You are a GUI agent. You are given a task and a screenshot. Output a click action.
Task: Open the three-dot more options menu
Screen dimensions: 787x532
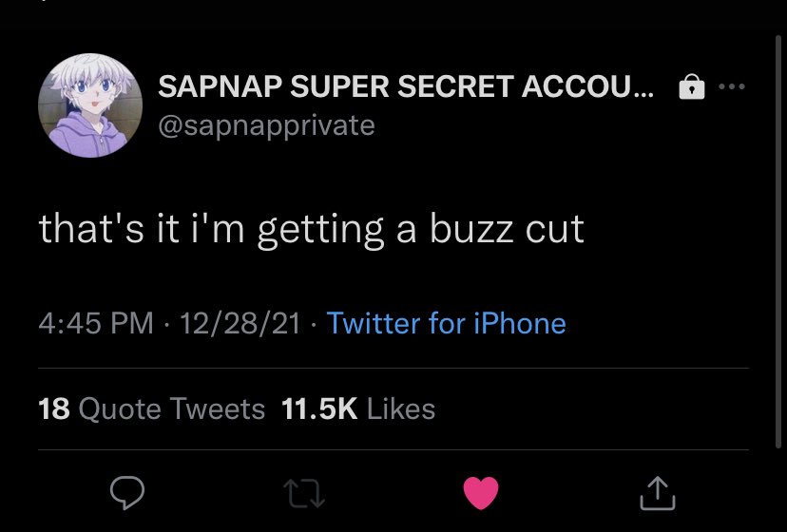click(731, 86)
